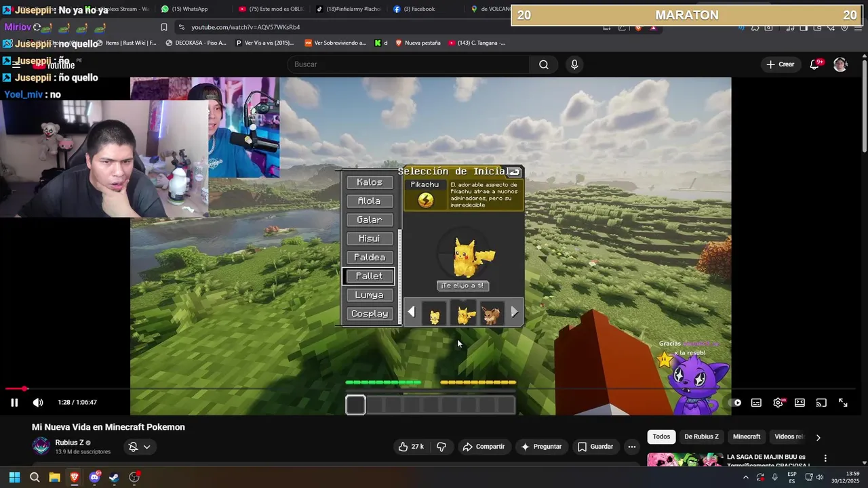
Task: Show next starters with the right arrow
Action: [x=514, y=312]
